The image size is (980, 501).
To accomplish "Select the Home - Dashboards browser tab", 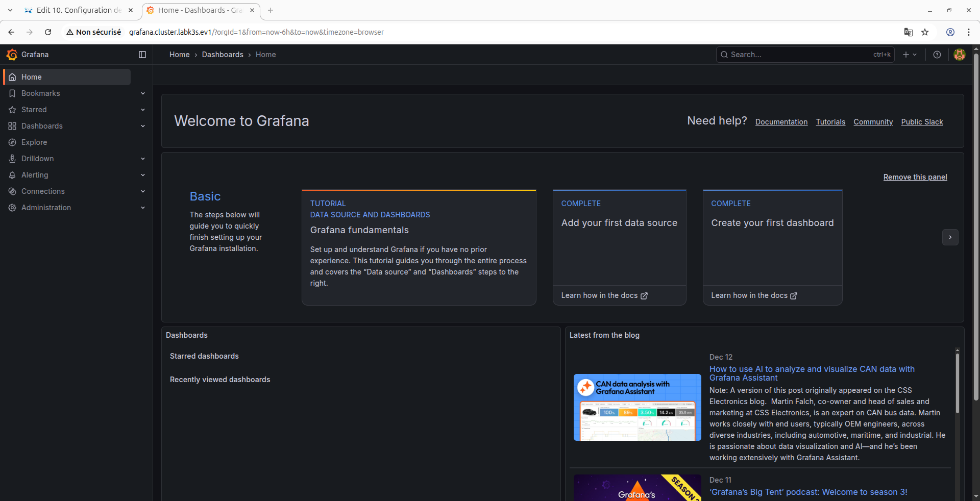I will click(201, 10).
